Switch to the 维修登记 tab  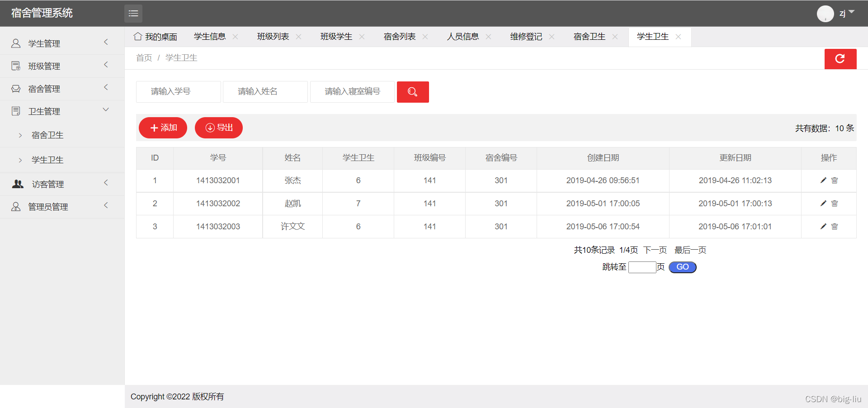(x=526, y=37)
